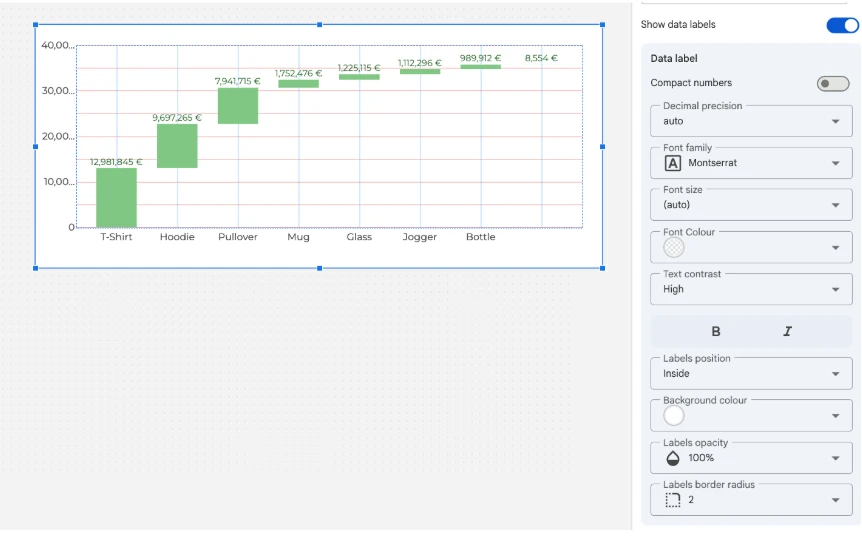Click the font family A icon
Image resolution: width=862 pixels, height=536 pixels.
[672, 163]
